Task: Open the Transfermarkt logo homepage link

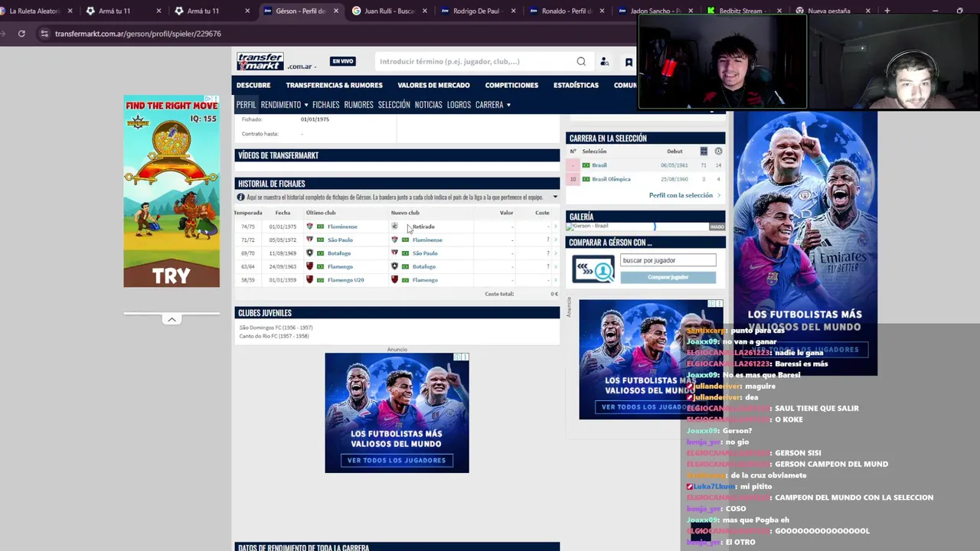Action: coord(260,61)
